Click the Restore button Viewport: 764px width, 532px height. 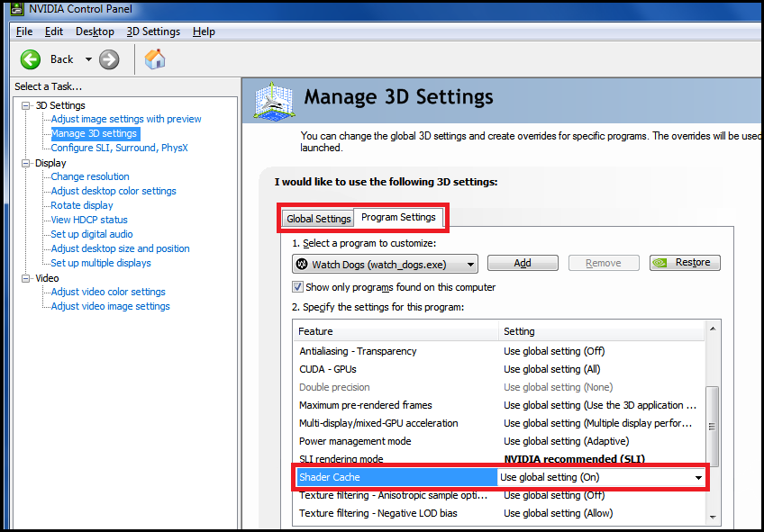tap(685, 263)
